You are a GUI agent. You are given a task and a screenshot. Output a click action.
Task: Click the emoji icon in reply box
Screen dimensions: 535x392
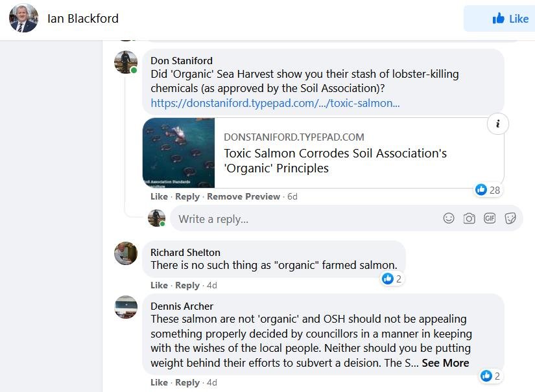point(449,218)
